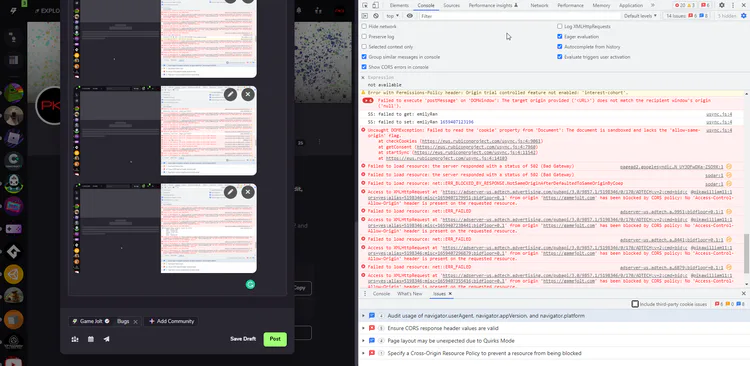
Task: Switch to the Network tab
Action: click(x=539, y=5)
